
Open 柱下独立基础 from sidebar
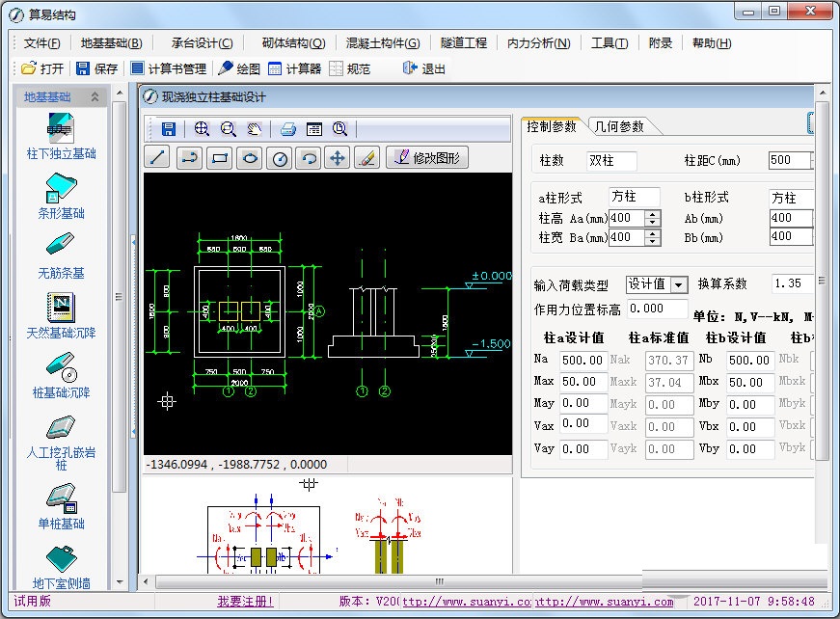tap(61, 138)
